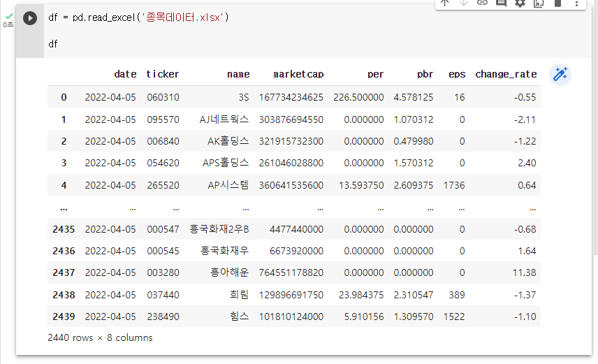Select the '흥아해운' name cell
Viewport: 598px width, 364px height.
pos(229,272)
